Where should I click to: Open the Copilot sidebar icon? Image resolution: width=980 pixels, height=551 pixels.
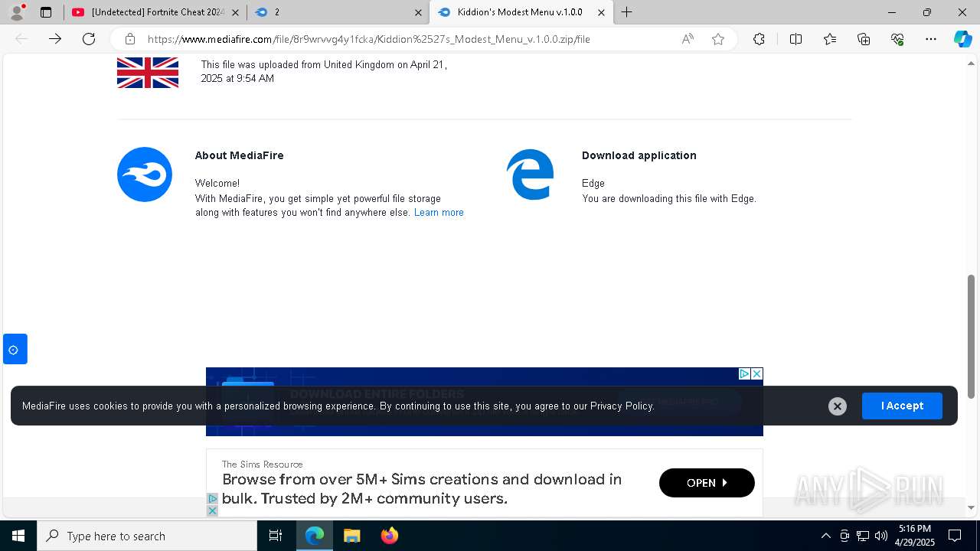(x=962, y=39)
